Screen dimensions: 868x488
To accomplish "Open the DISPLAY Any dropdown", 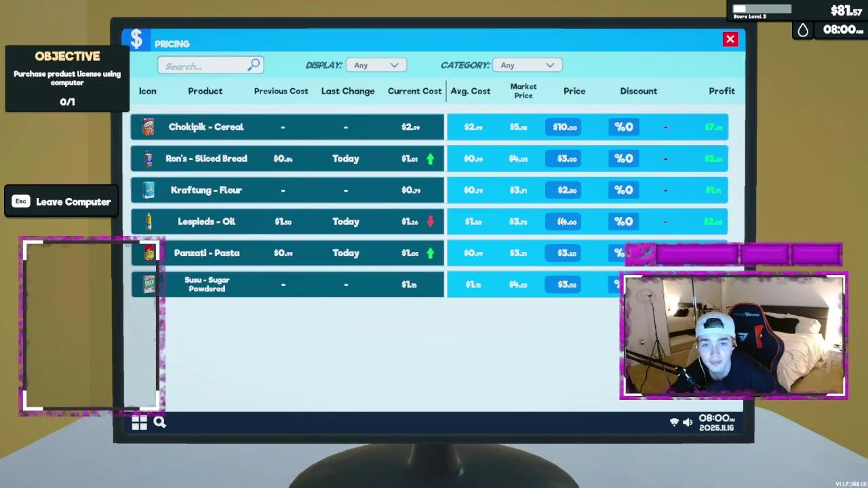I will tap(376, 65).
